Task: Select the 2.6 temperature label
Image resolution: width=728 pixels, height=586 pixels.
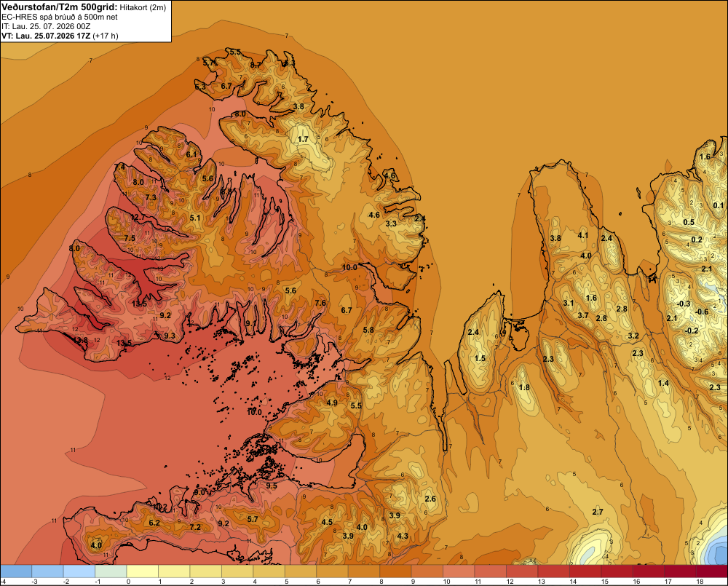Action: click(x=430, y=499)
